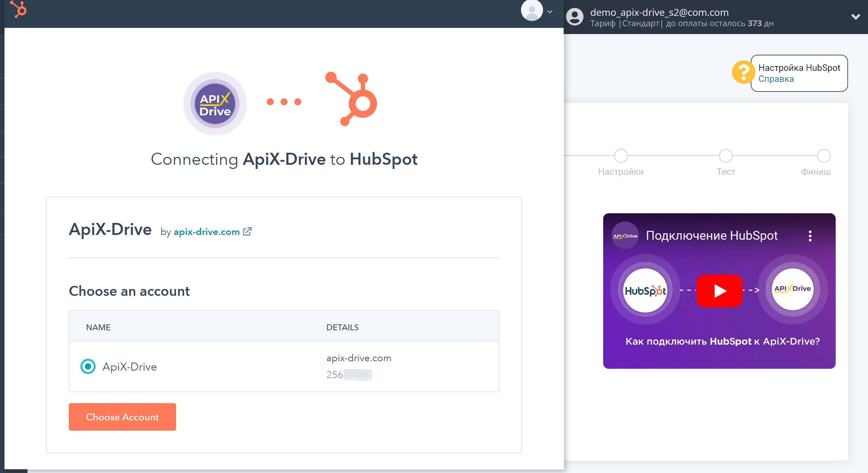The height and width of the screenshot is (473, 868).
Task: Click the DETAILS column header
Action: pyautogui.click(x=342, y=327)
